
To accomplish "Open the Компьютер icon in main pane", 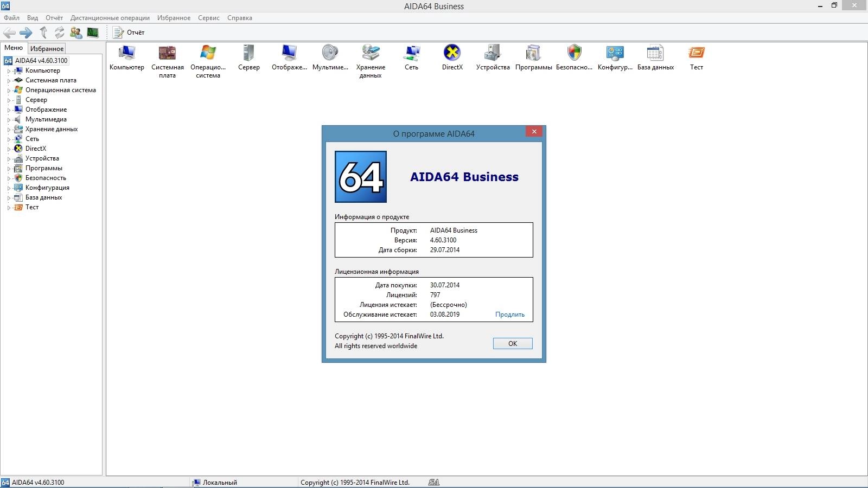I will point(127,53).
